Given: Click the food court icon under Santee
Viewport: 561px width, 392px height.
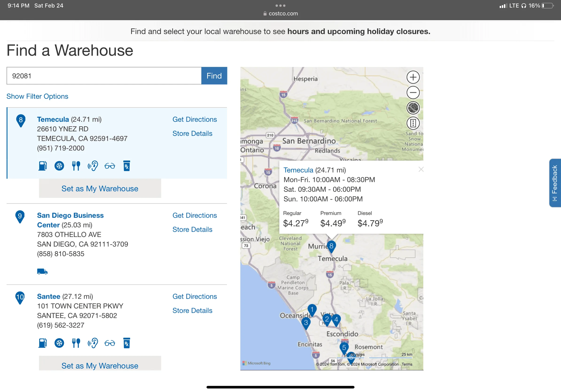Looking at the screenshot, I should point(76,343).
